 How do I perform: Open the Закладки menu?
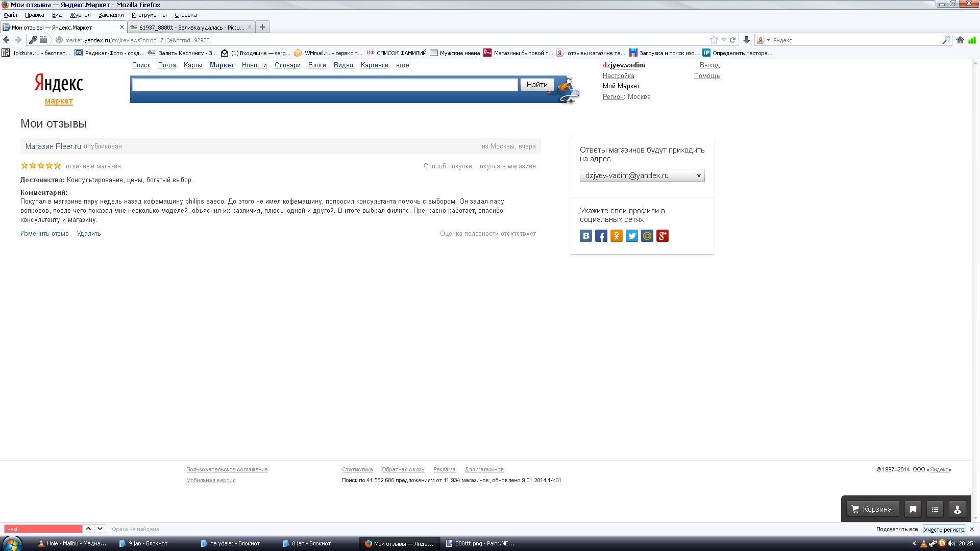[x=111, y=15]
